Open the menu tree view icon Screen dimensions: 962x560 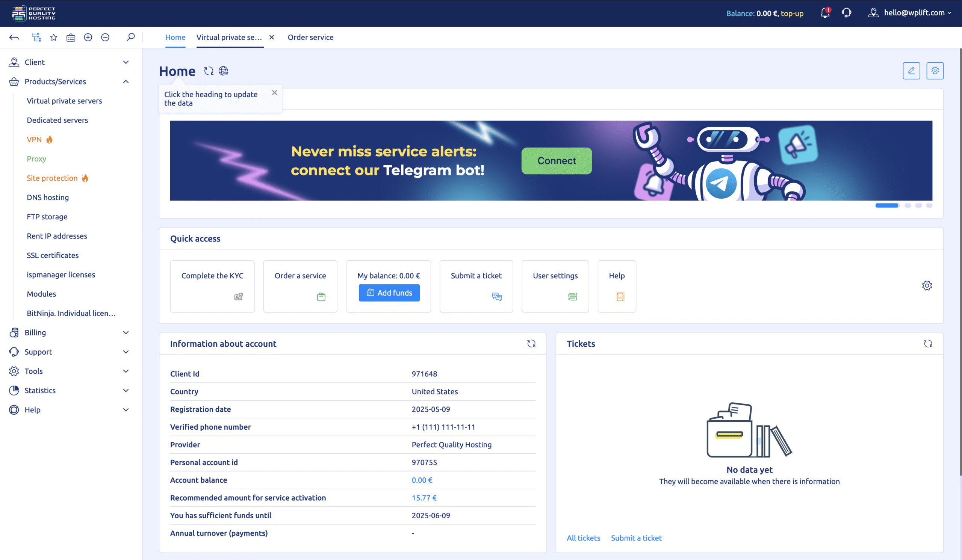coord(36,38)
